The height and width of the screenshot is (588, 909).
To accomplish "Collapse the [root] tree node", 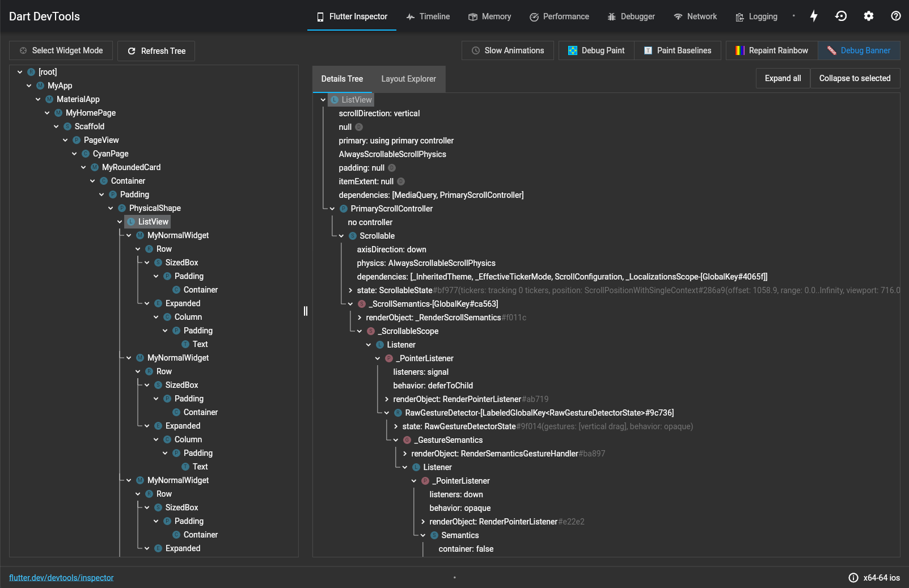I will 20,72.
